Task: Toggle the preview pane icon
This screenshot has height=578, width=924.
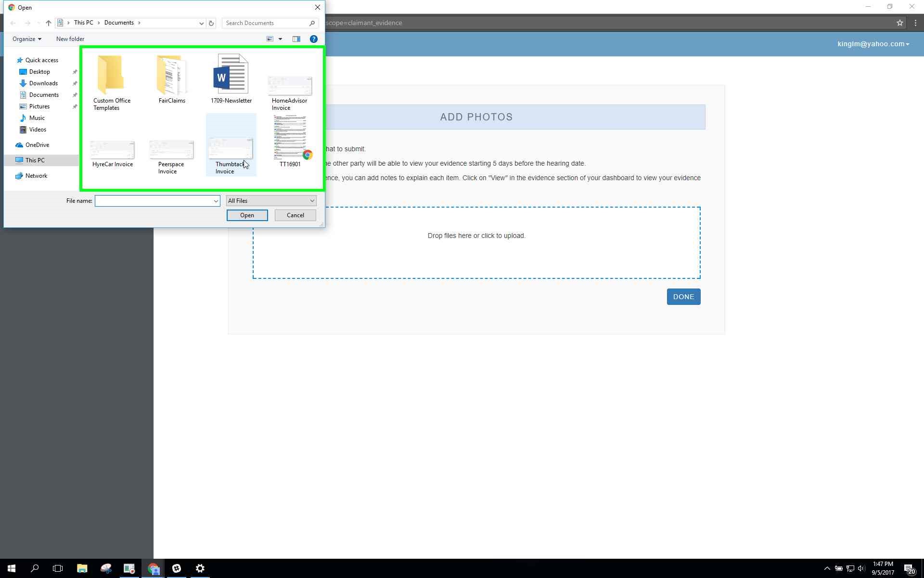Action: click(296, 39)
